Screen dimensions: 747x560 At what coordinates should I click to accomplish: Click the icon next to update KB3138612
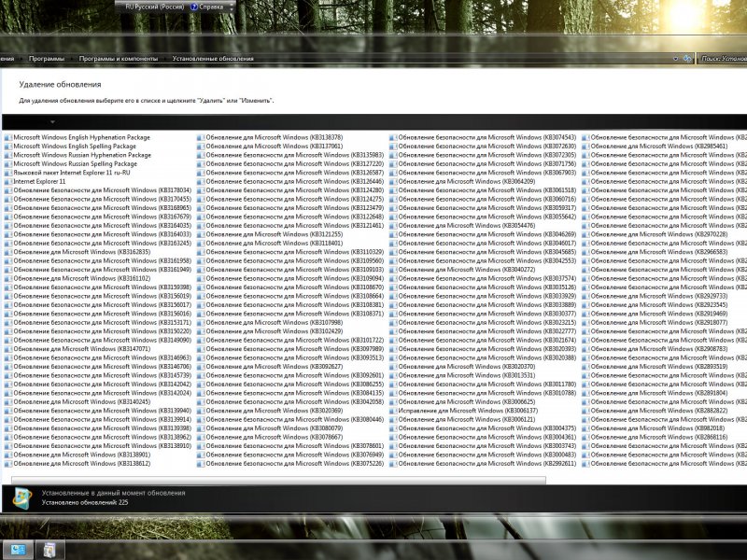point(8,463)
